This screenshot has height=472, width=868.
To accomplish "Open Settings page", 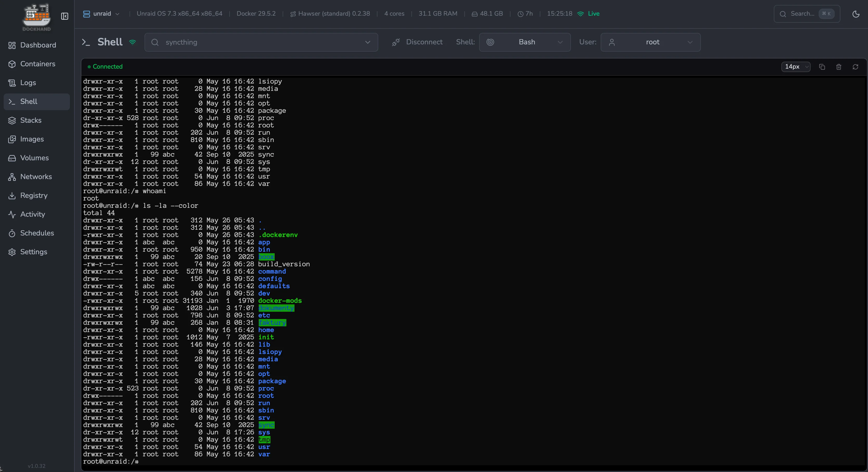I will 37,252.
